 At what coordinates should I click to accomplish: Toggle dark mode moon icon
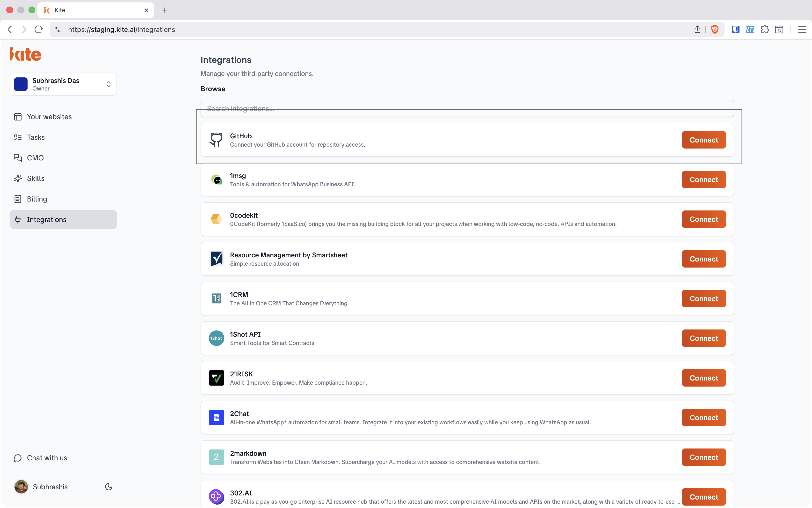pos(109,486)
